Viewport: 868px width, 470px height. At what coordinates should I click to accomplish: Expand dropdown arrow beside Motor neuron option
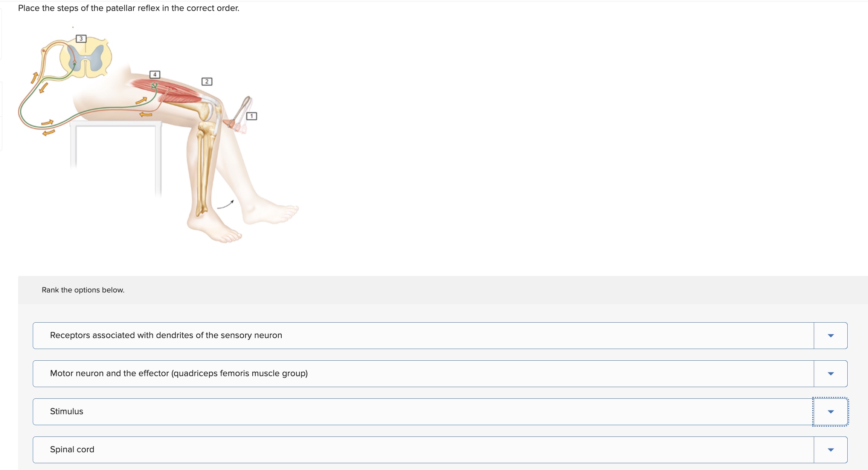[x=830, y=374]
